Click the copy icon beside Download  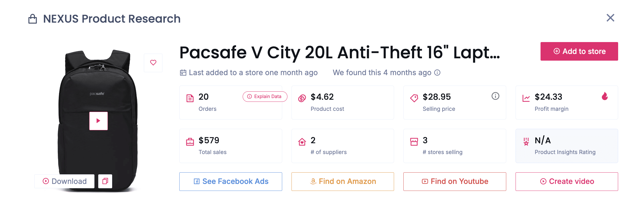[x=105, y=181]
